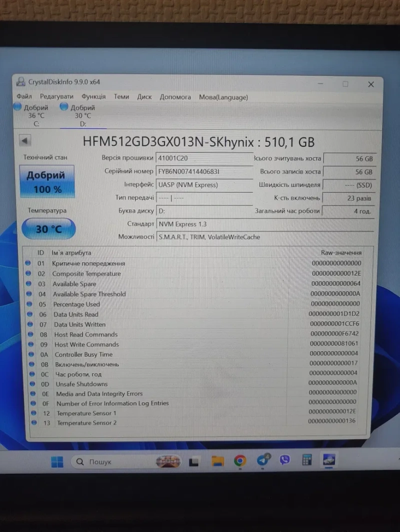Click the status dot for Unsafe Shutdowns

(32, 384)
